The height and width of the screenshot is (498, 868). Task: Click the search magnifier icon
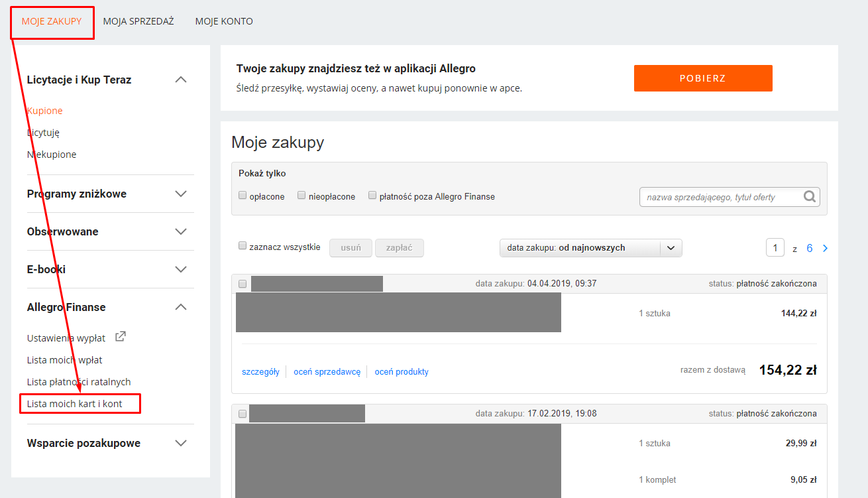pos(810,196)
